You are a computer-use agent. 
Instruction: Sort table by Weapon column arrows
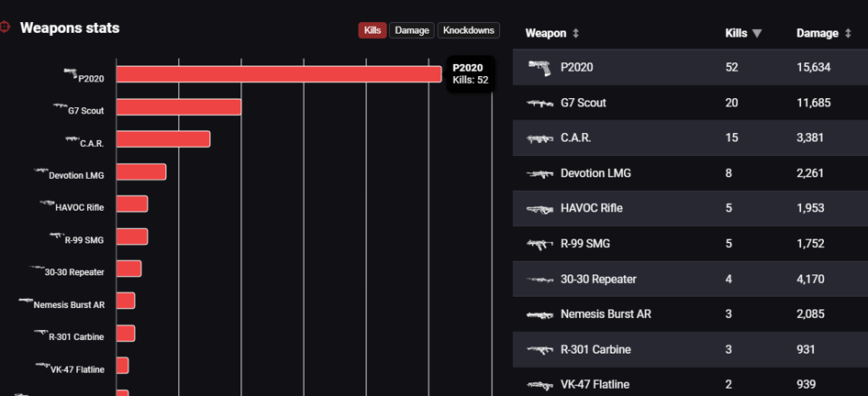coord(575,34)
